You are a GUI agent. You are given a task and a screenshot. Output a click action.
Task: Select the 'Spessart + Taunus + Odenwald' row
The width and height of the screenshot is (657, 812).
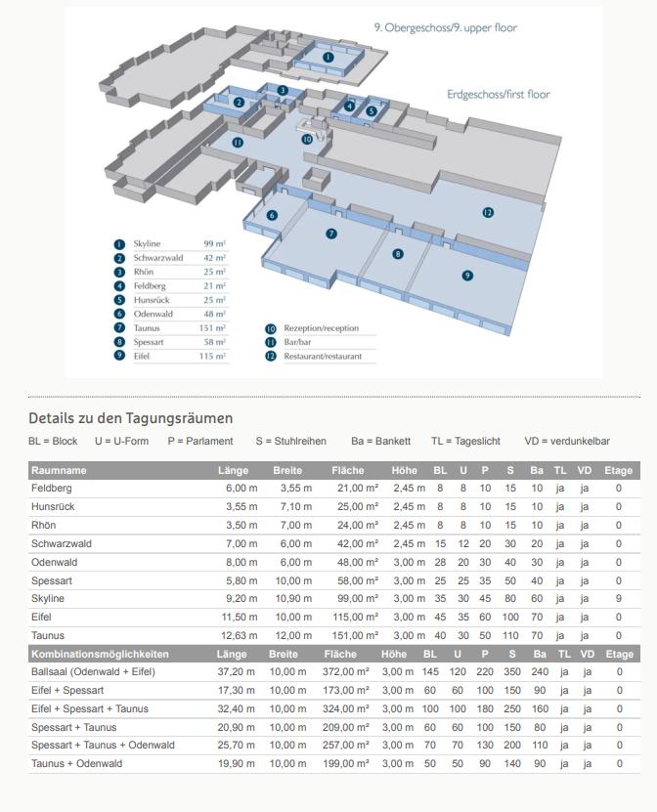(334, 746)
